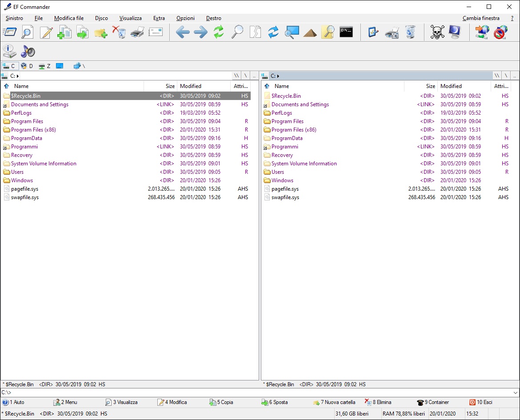Open the Disco menu
Screen dimensions: 520x420
click(x=101, y=18)
